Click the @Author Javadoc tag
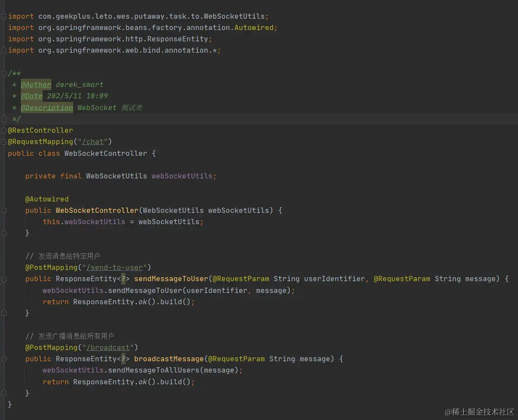Viewport: 518px width, 420px height. click(36, 85)
